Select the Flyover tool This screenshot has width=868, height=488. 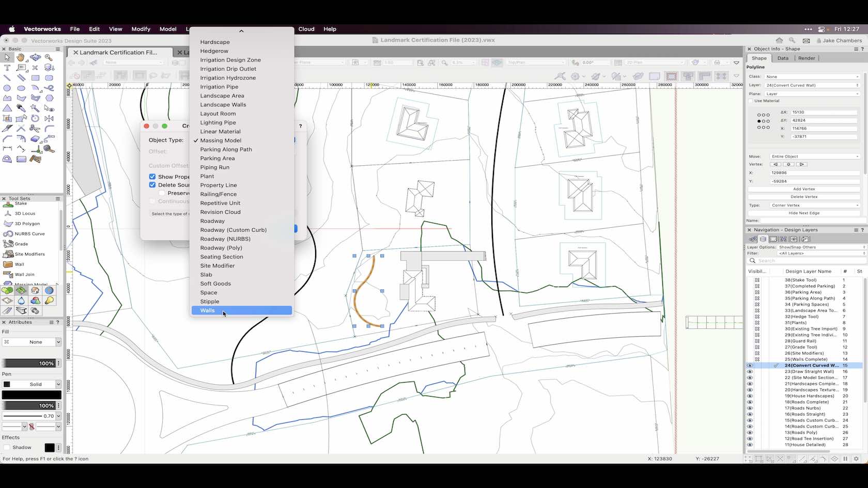tap(35, 57)
